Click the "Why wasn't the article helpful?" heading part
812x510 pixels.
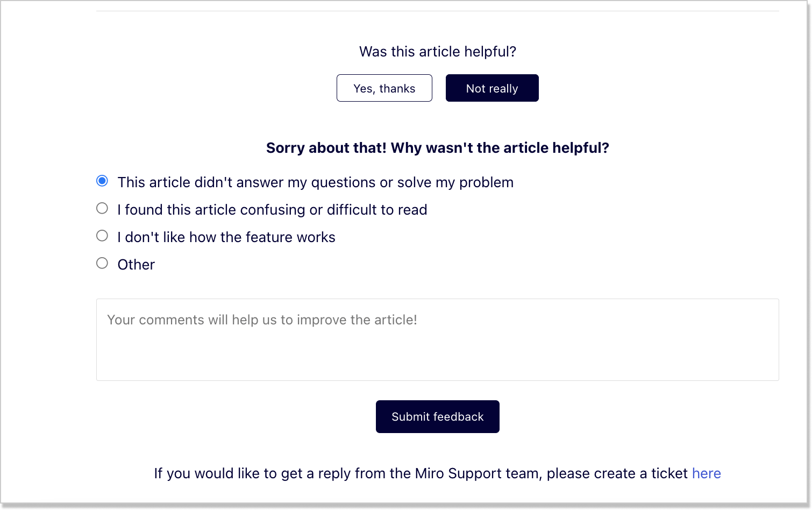500,148
